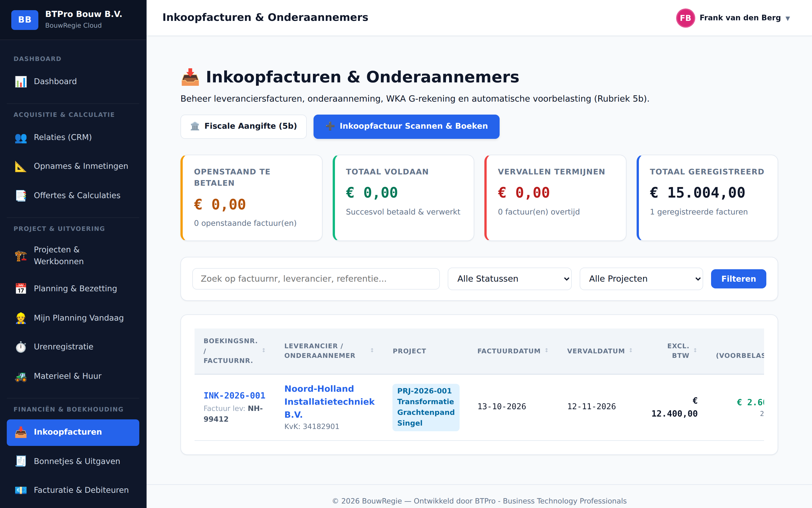The image size is (812, 508).
Task: Expand the Frank van den Berg user menu arrow
Action: click(x=788, y=18)
